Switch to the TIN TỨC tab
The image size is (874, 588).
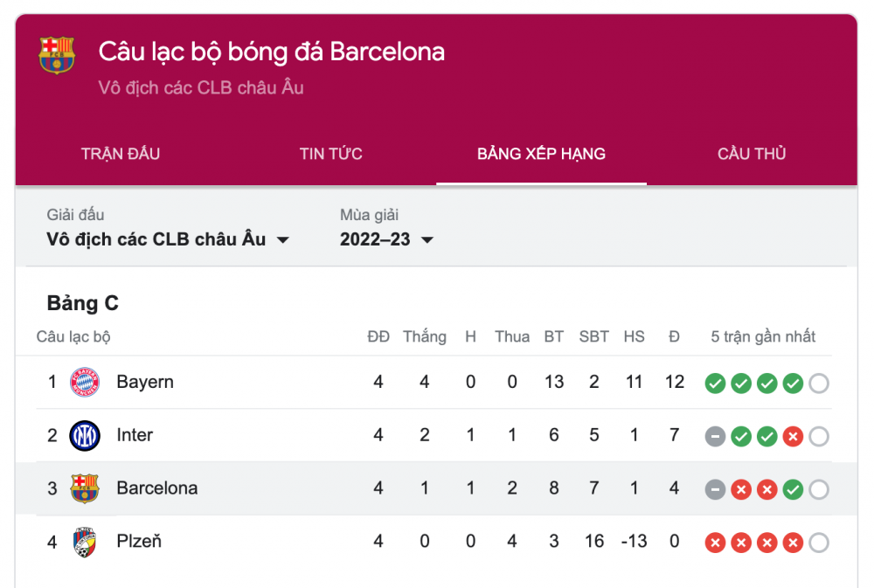click(330, 154)
